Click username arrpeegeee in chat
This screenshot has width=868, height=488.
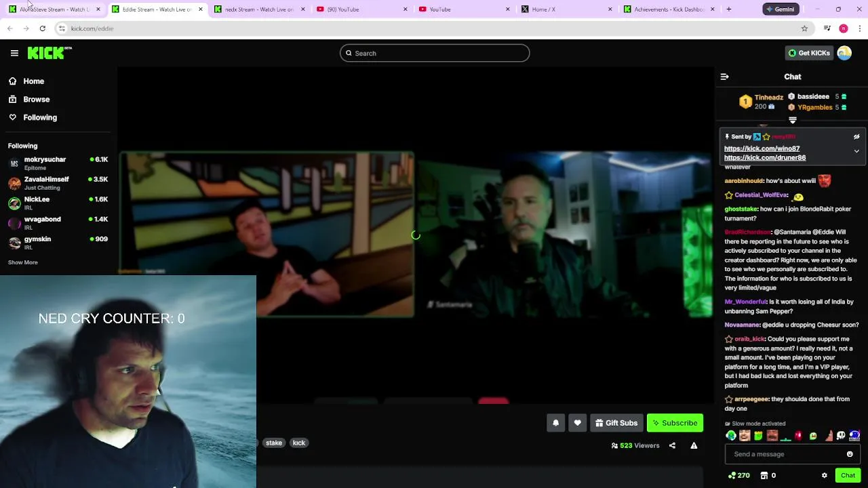pos(751,399)
